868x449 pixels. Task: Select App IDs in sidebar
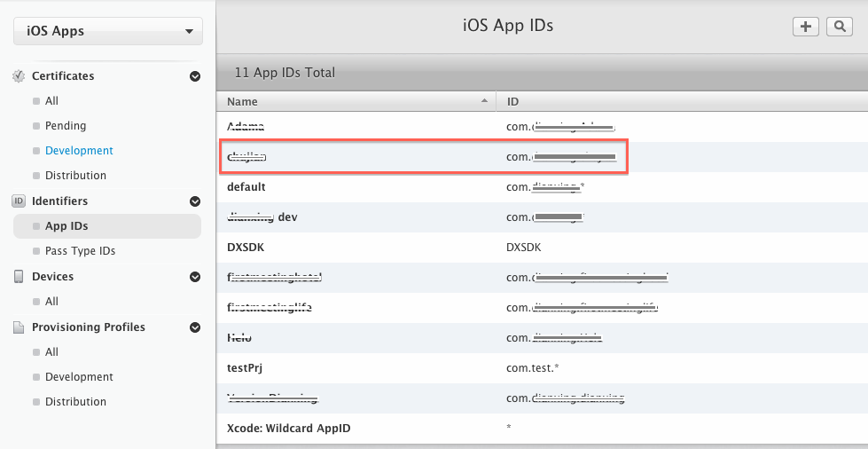click(x=107, y=226)
